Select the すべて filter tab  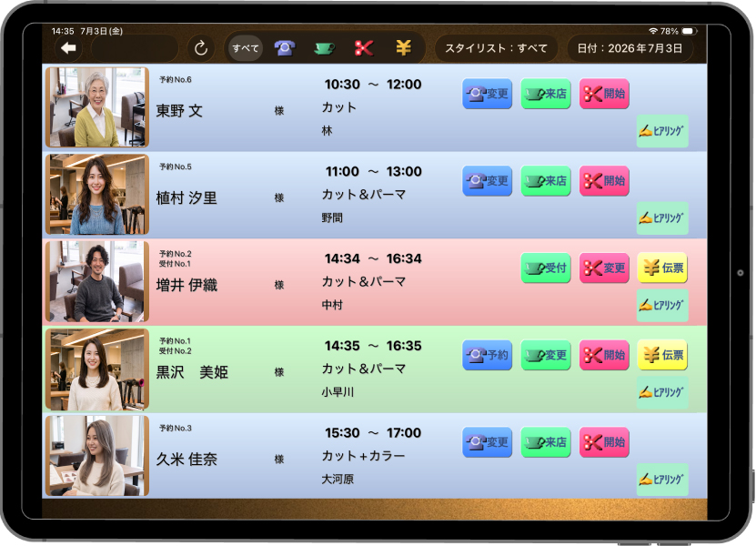pyautogui.click(x=246, y=48)
